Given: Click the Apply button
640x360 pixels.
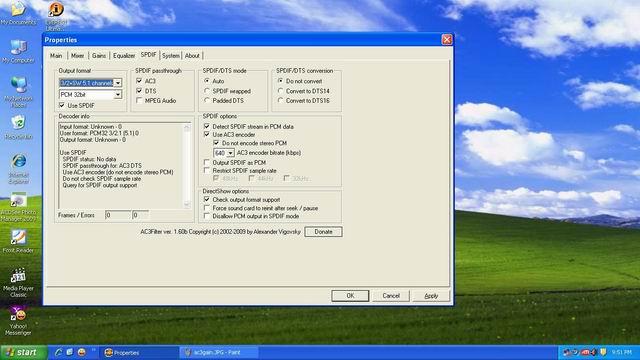Looking at the screenshot, I should (x=431, y=296).
